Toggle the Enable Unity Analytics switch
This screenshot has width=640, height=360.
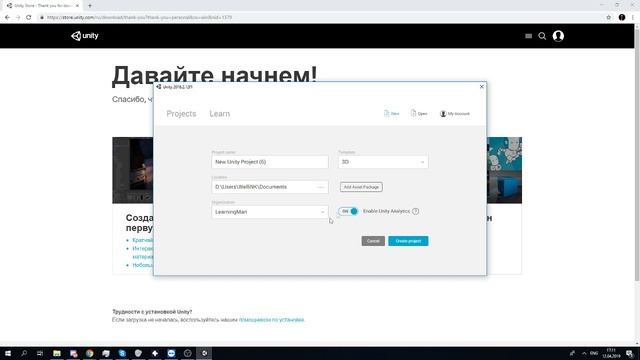(348, 211)
